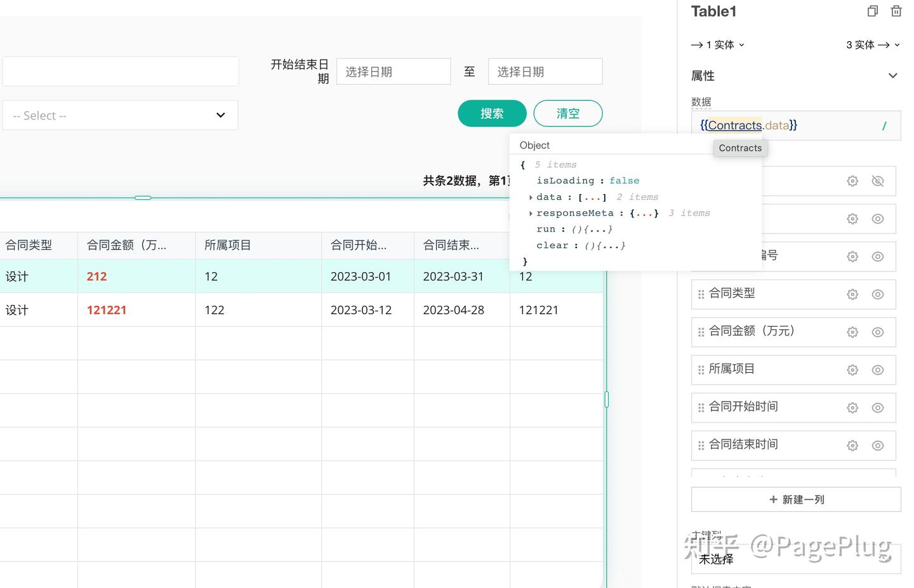
Task: Collapse the 属性 section with its chevron
Action: tap(893, 75)
